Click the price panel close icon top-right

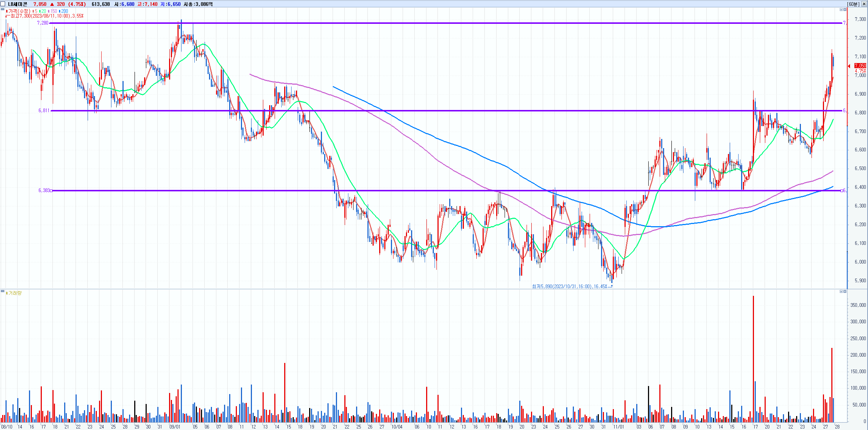pyautogui.click(x=845, y=10)
